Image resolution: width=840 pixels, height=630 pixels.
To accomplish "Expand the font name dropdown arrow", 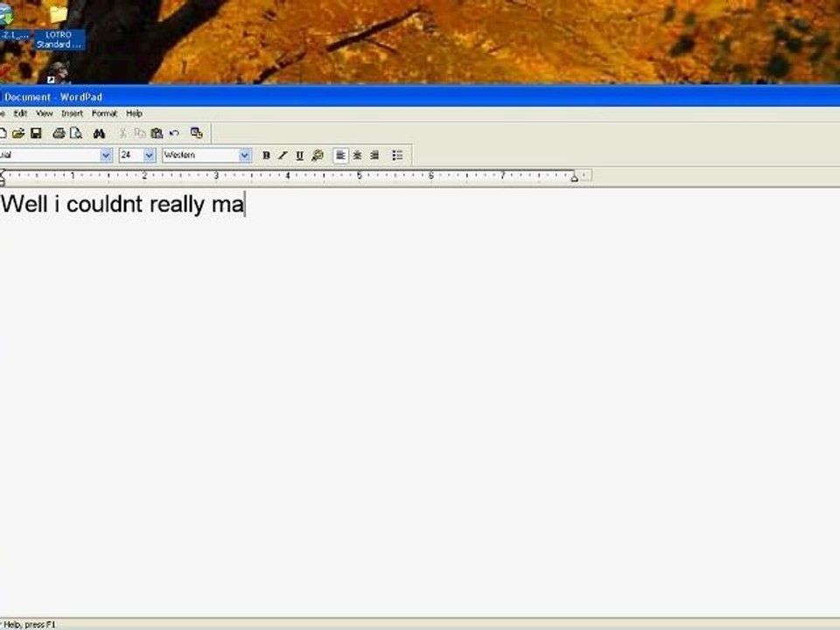I will 106,156.
